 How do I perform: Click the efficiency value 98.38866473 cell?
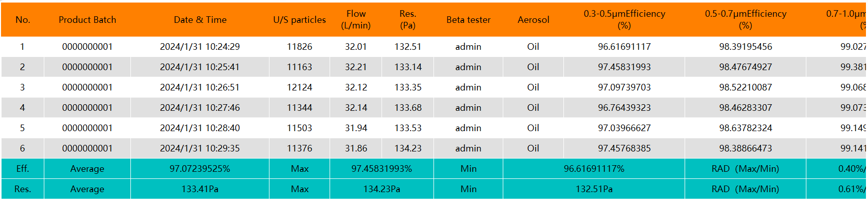coord(745,148)
